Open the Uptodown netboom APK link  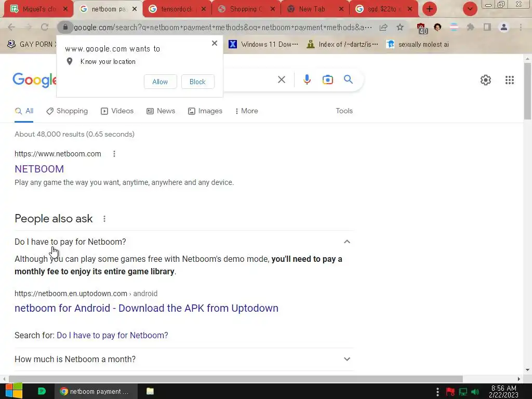coord(146,308)
